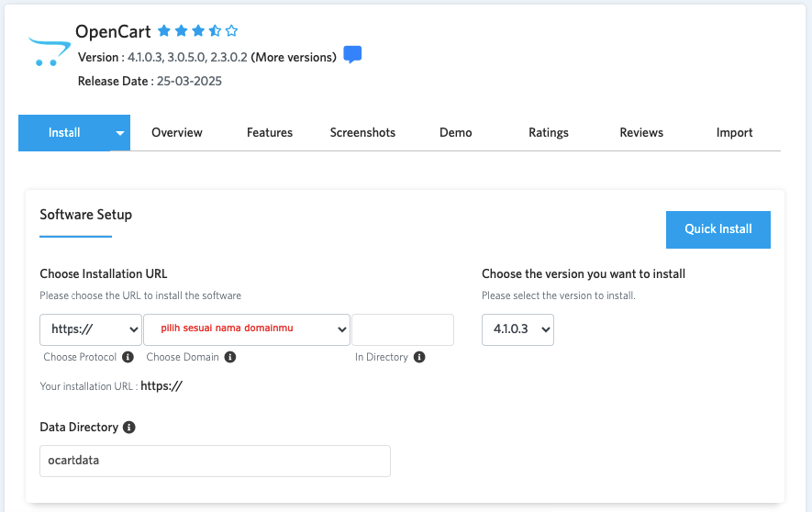Click the Quick Install button

click(718, 229)
